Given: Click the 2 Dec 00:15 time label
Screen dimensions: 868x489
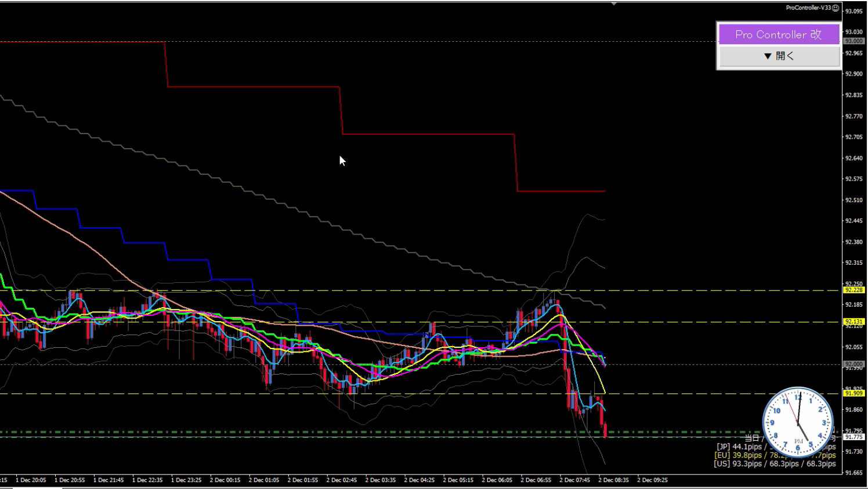Looking at the screenshot, I should (x=225, y=480).
